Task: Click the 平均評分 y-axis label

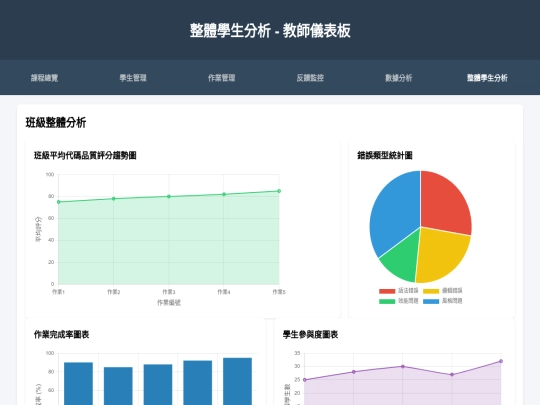Action: 38,229
